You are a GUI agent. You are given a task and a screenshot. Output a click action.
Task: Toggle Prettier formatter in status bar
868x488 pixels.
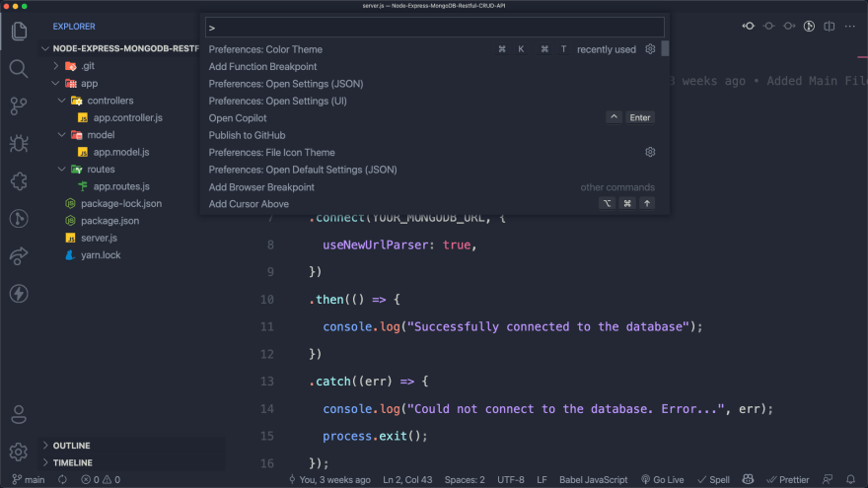tap(787, 479)
